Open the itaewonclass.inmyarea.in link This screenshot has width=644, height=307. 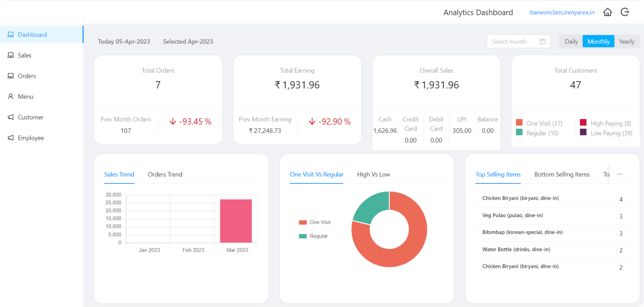coord(562,12)
